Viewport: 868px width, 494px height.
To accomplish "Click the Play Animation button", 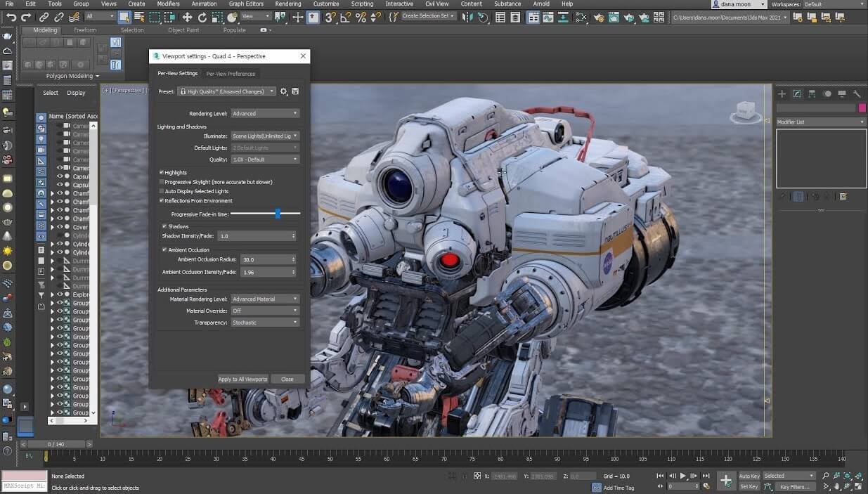I will coord(682,476).
